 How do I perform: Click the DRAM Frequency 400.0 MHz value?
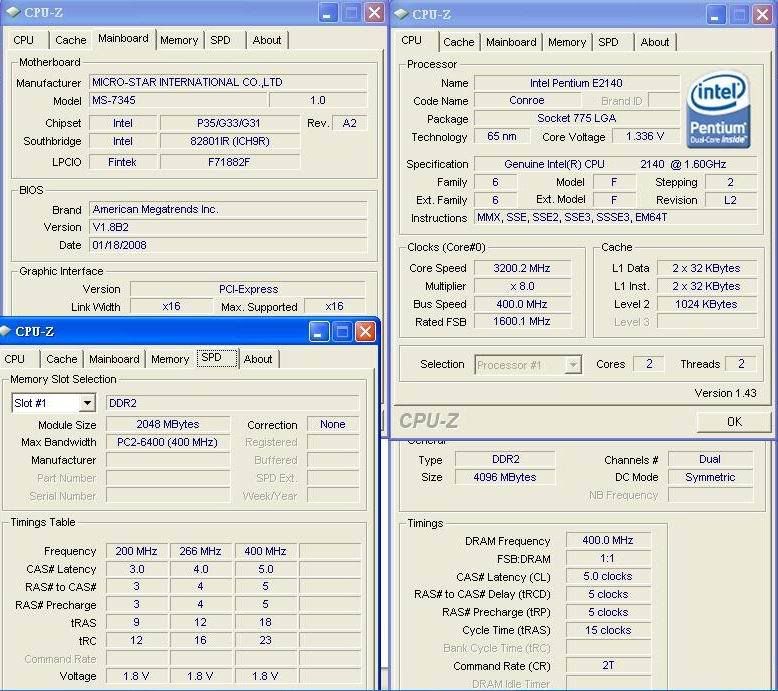click(608, 540)
